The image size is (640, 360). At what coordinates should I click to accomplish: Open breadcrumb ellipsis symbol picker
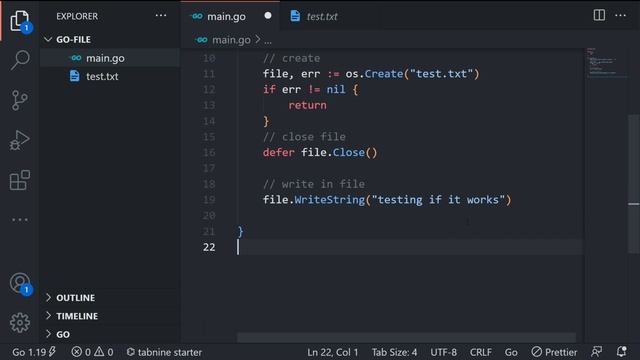point(268,40)
